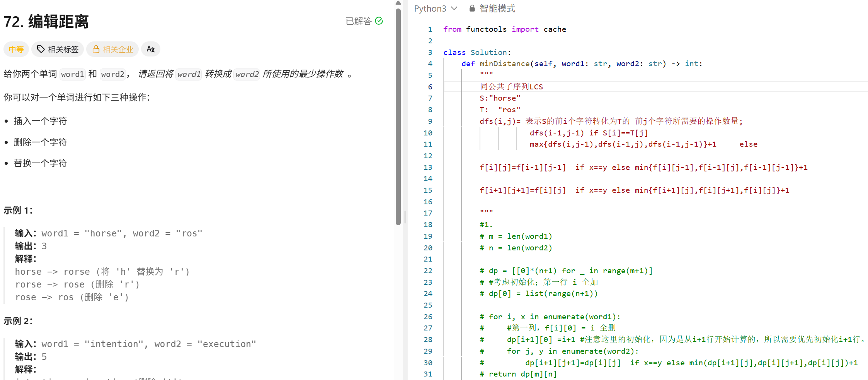Click the 'def minDistance' code line
This screenshot has height=380, width=868.
(x=582, y=64)
